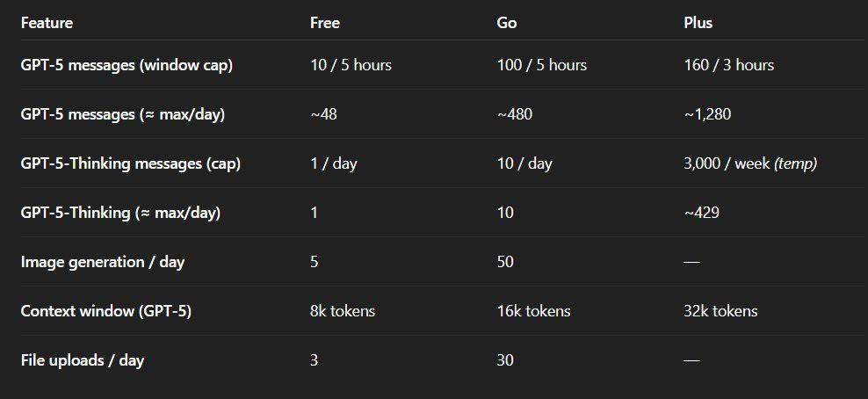The width and height of the screenshot is (868, 399).
Task: Click the "32k tokens" cell
Action: pos(720,311)
